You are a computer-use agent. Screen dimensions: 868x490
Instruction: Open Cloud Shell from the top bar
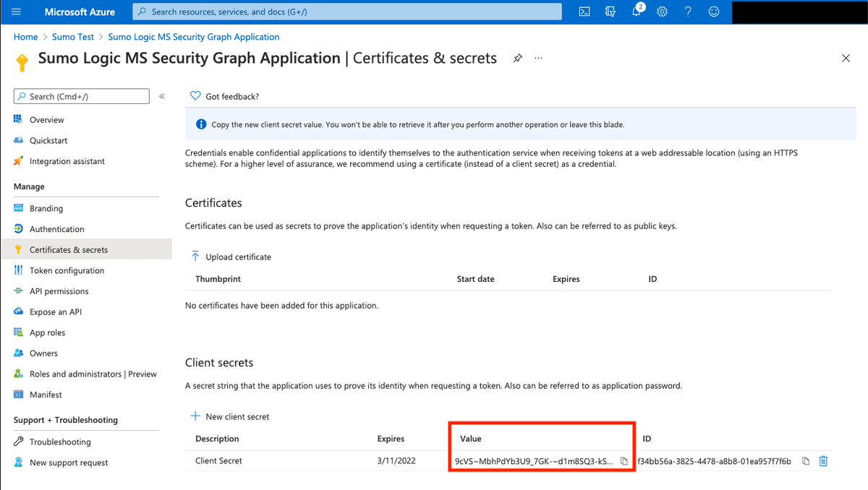(x=584, y=12)
